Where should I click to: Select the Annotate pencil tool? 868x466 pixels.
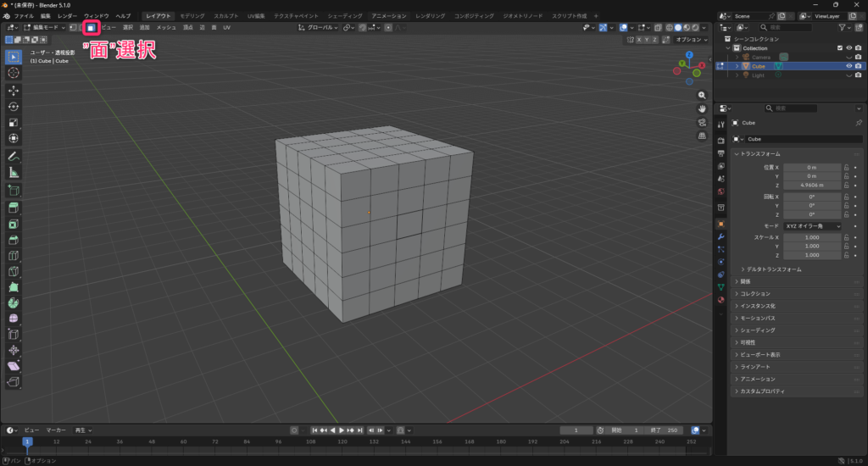coord(14,156)
